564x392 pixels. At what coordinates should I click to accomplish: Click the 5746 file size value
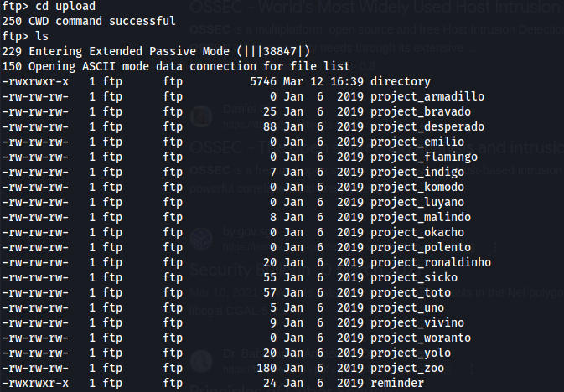coord(263,81)
